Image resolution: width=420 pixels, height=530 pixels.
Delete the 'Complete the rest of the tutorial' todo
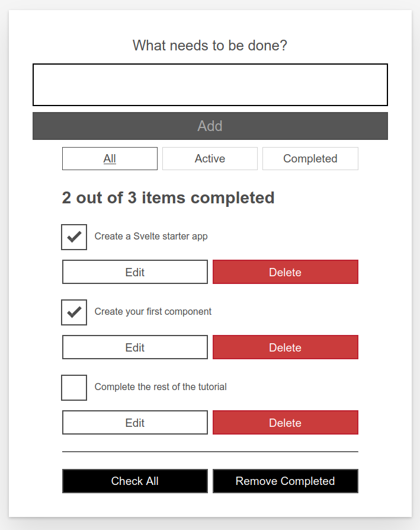[285, 422]
